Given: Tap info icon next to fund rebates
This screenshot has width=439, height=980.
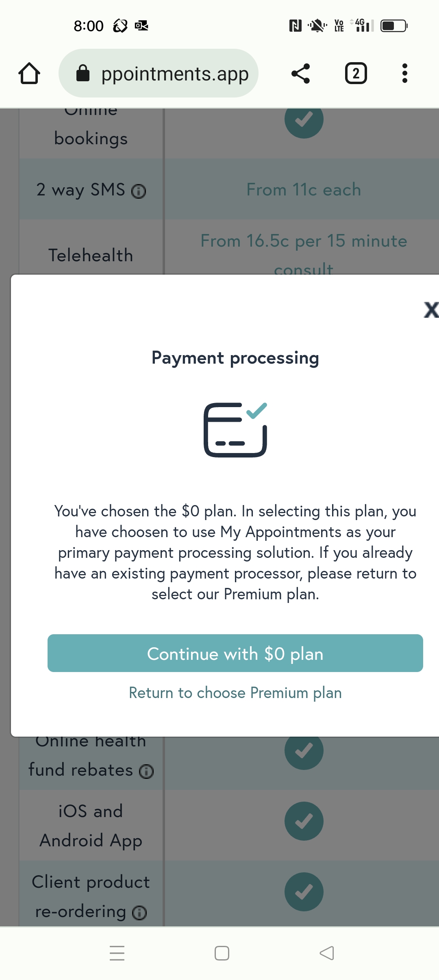Looking at the screenshot, I should coord(146,771).
